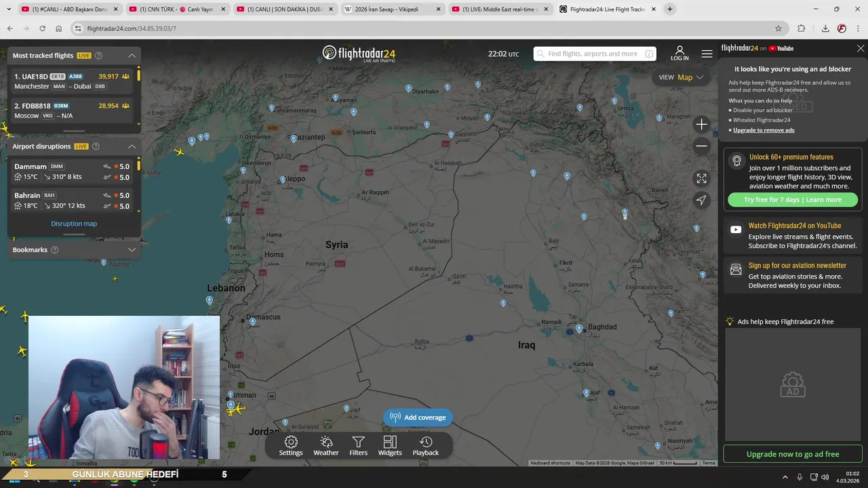868x488 pixels.
Task: Click the LOG IN user icon
Action: [x=679, y=54]
